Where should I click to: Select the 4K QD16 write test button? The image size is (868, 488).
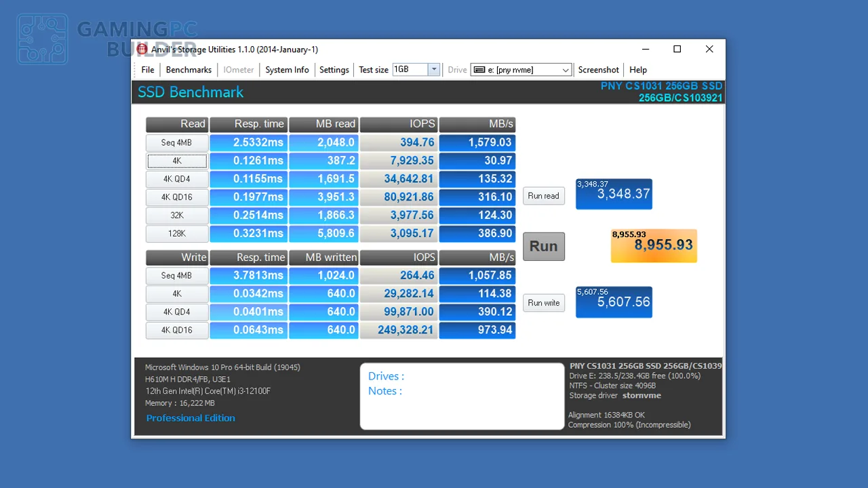pos(177,331)
